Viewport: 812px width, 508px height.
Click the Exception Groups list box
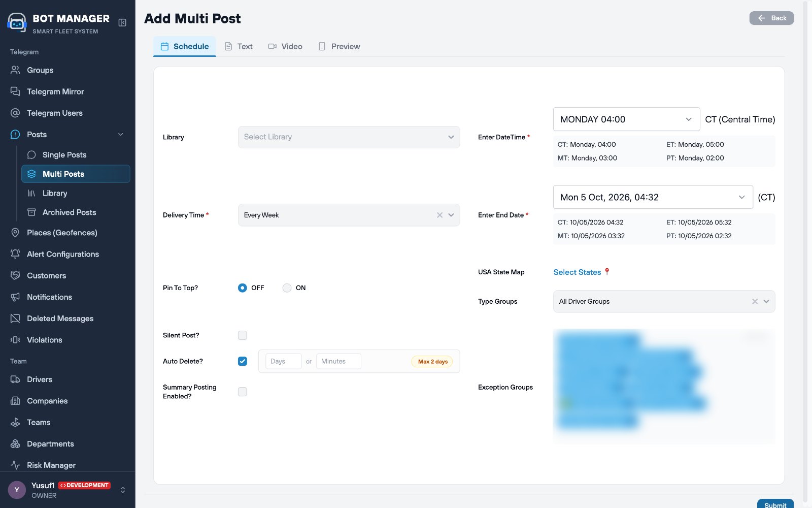click(x=664, y=387)
